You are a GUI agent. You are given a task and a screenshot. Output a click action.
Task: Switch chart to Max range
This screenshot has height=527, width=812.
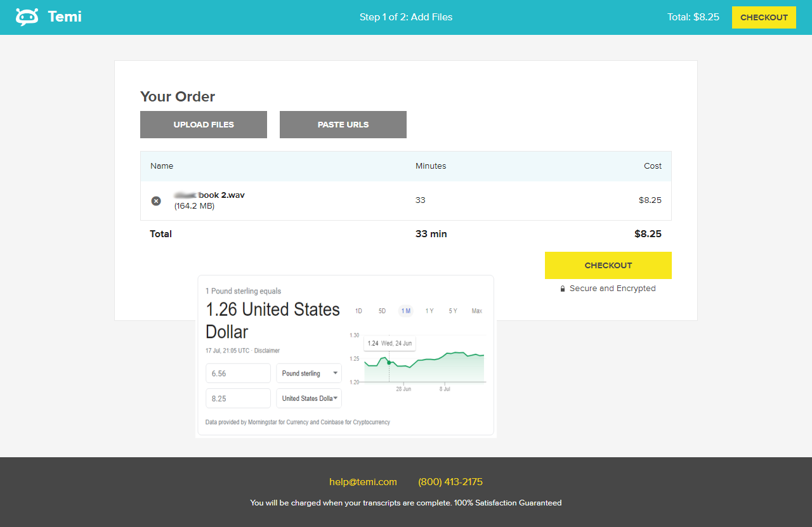[477, 311]
